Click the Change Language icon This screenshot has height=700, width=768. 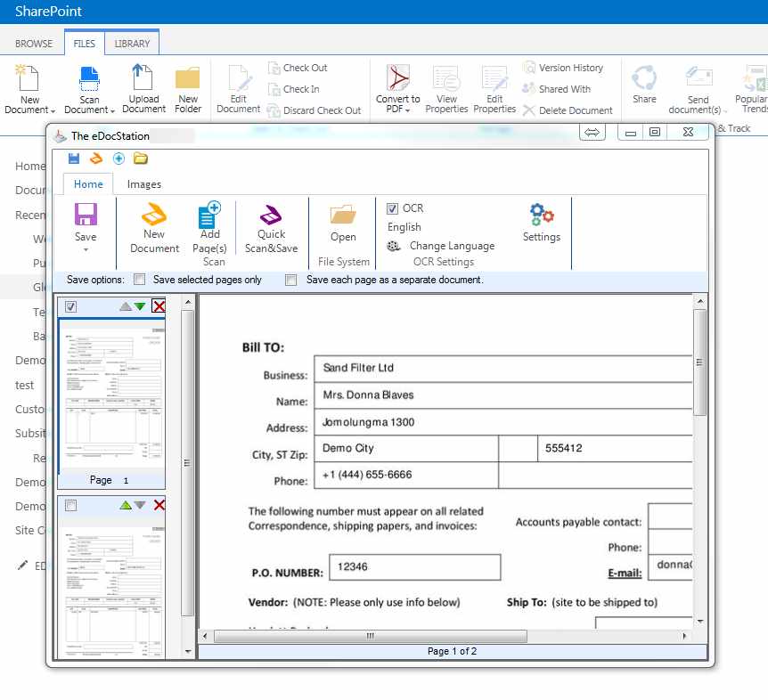393,246
